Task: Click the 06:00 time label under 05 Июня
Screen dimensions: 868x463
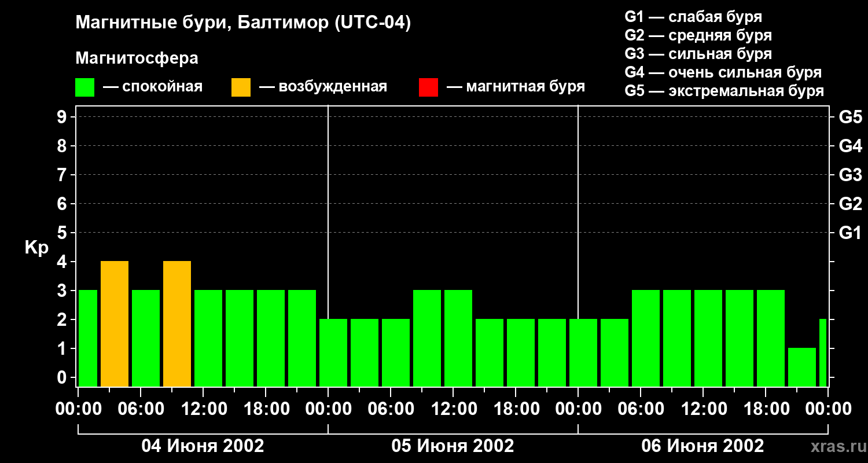Action: (x=391, y=409)
